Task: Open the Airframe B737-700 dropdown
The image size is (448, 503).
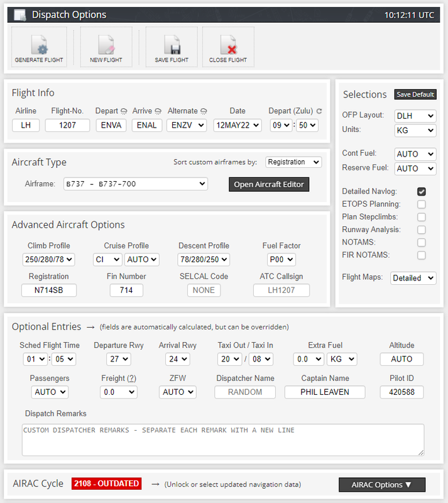Action: coord(136,184)
